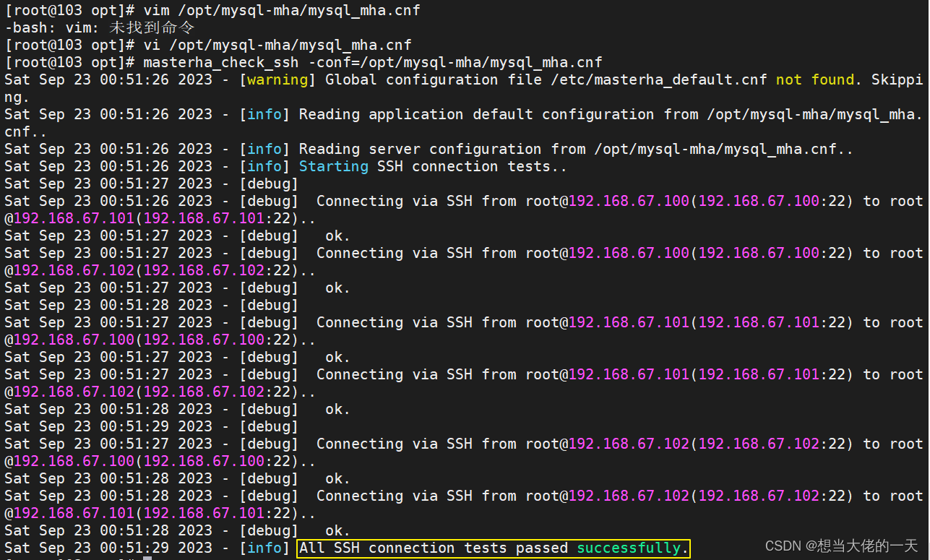Click the "vi /opt/mysql-mha/mysql_mha.cnf" command
The image size is (930, 560).
click(277, 46)
